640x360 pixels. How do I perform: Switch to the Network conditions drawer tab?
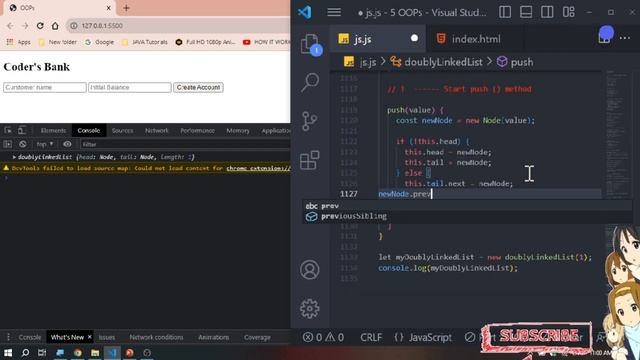[156, 338]
